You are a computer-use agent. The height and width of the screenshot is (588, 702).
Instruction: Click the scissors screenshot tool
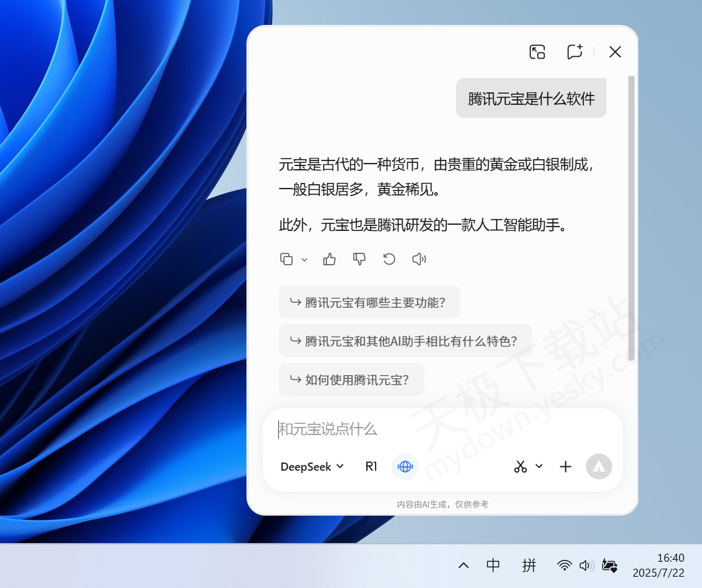[x=520, y=466]
